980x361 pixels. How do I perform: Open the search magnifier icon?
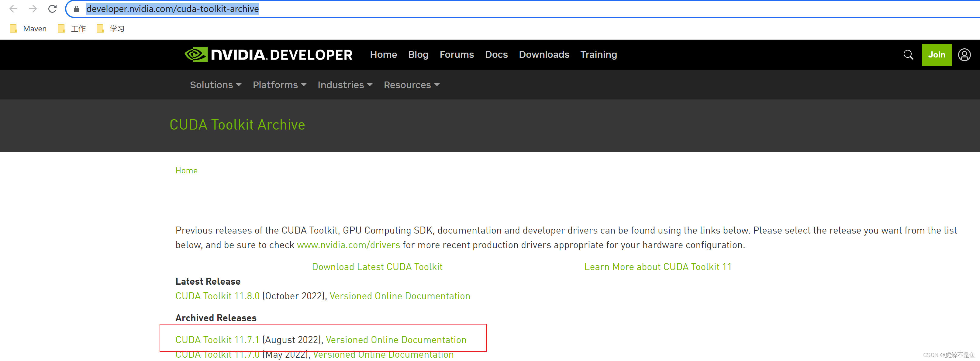(909, 55)
